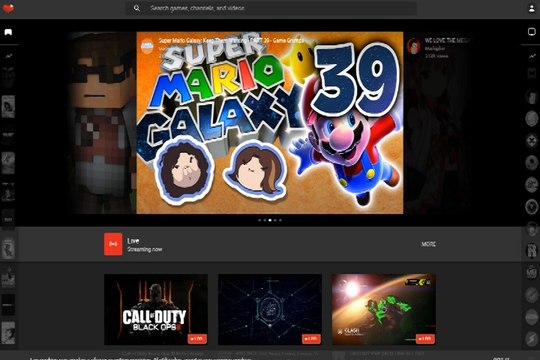This screenshot has height=360, width=540.
Task: Select the trending arrow in the games sidebar
Action: [x=9, y=55]
